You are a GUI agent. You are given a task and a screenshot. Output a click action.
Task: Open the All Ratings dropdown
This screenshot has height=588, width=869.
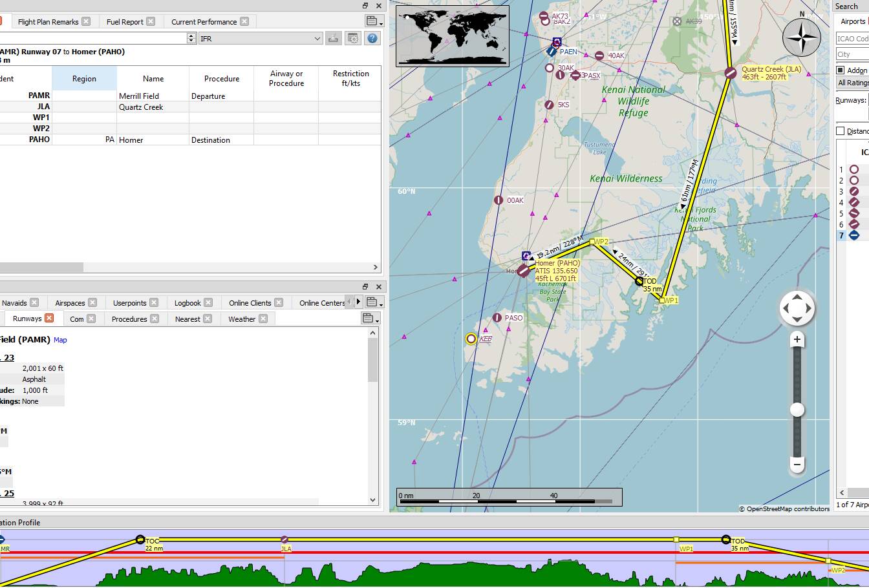coord(853,83)
